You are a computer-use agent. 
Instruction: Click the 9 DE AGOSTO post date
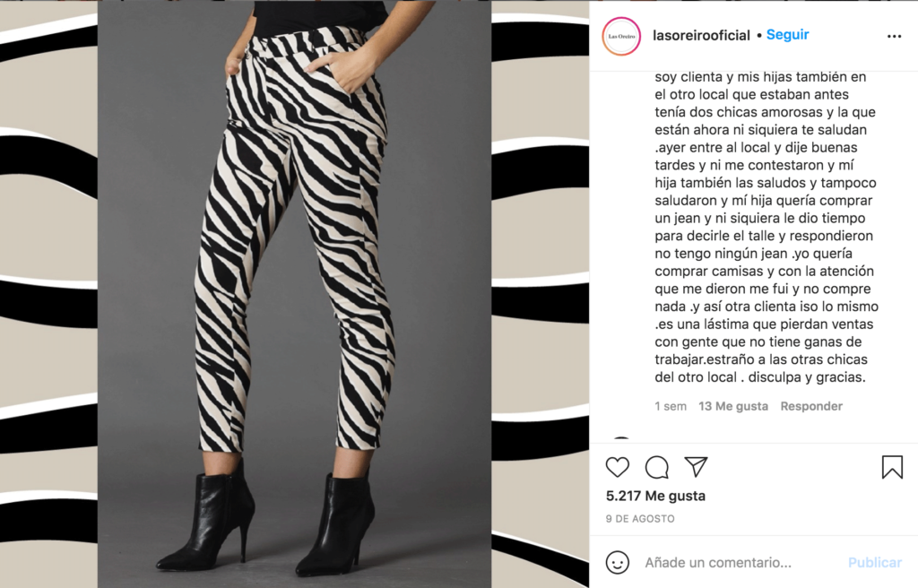point(640,518)
